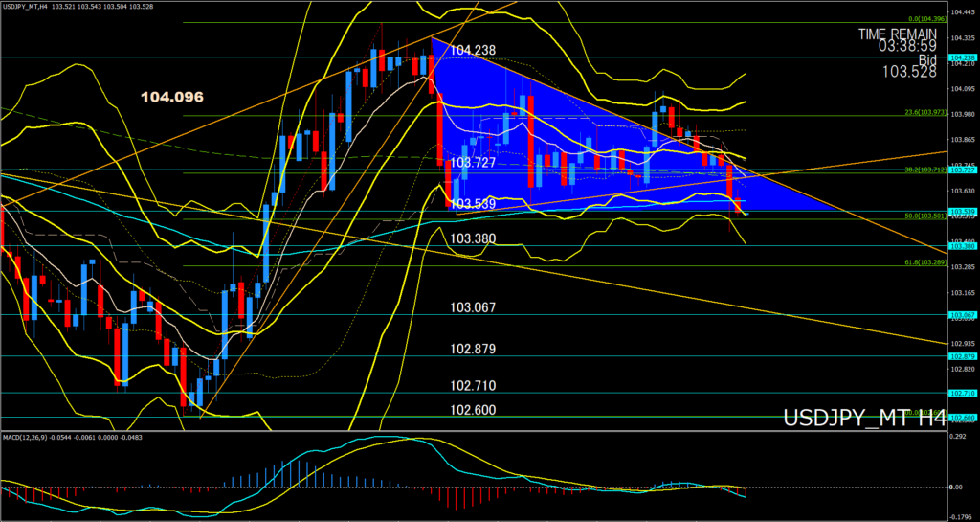
Task: Click the 102.935 price scale value
Action: point(963,344)
